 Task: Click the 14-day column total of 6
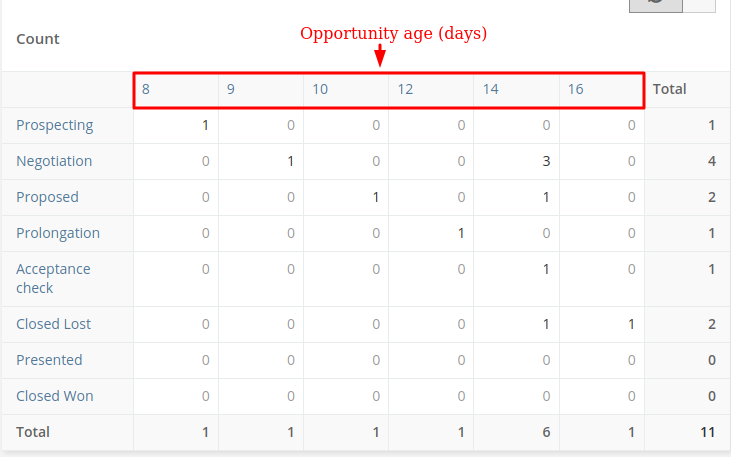546,432
